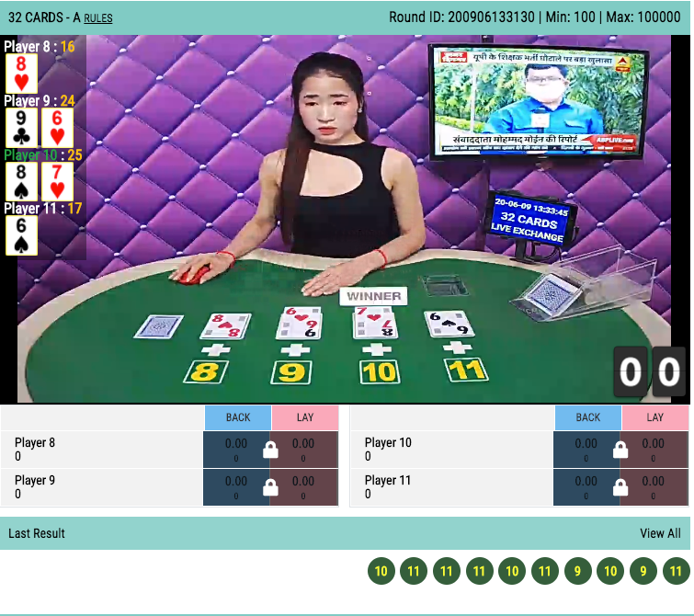Click the lock icon on Player 8 odds
This screenshot has height=616, width=694.
coord(270,450)
